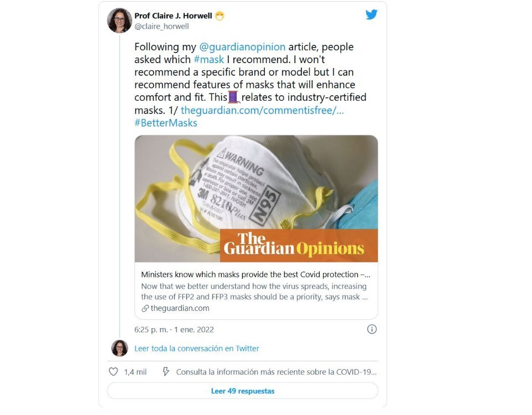Open Leer toda la conversación en Twitter
The width and height of the screenshot is (532, 415).
pos(197,349)
